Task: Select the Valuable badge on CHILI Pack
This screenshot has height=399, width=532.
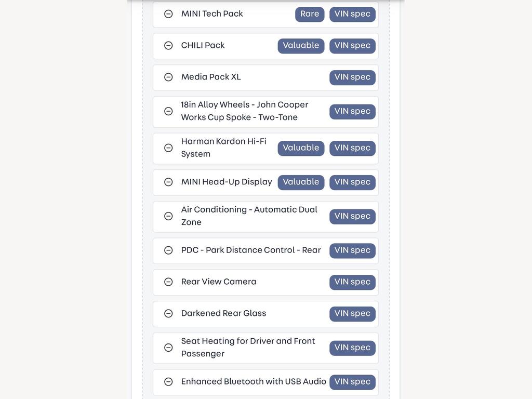Action: coord(301,46)
